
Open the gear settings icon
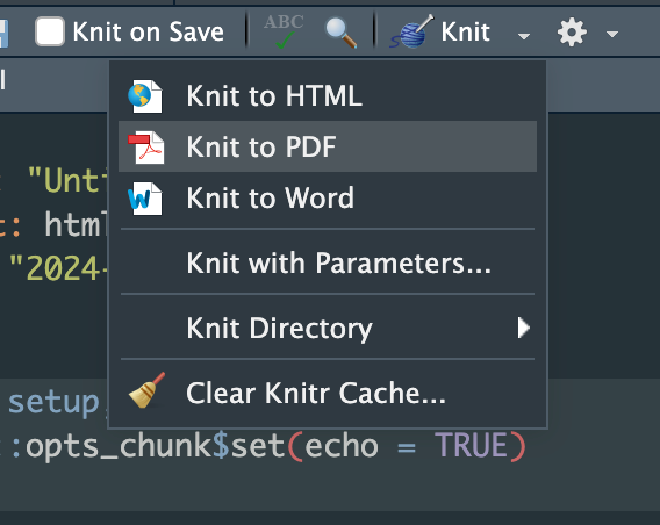571,32
